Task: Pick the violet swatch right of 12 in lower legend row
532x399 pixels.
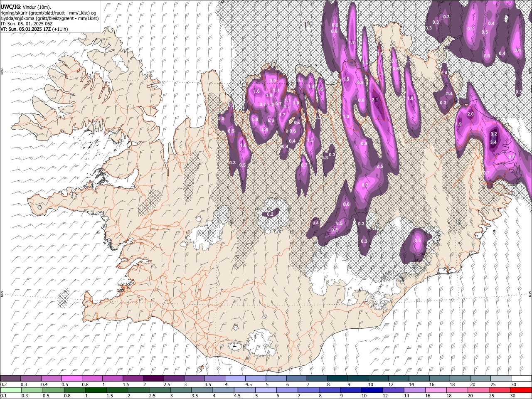Action: point(393,390)
